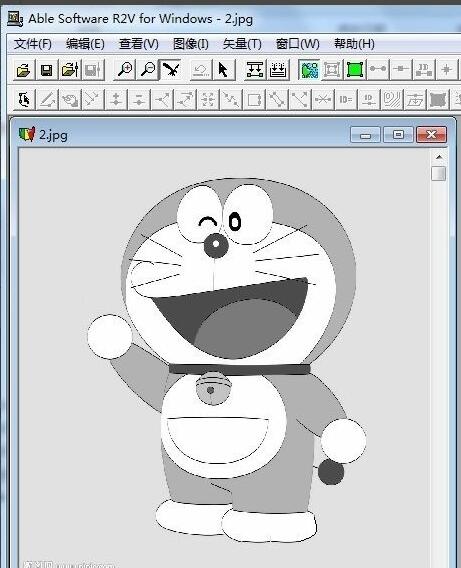The width and height of the screenshot is (461, 568).
Task: Click the Able Software R2V title bar icon
Action: [16, 18]
